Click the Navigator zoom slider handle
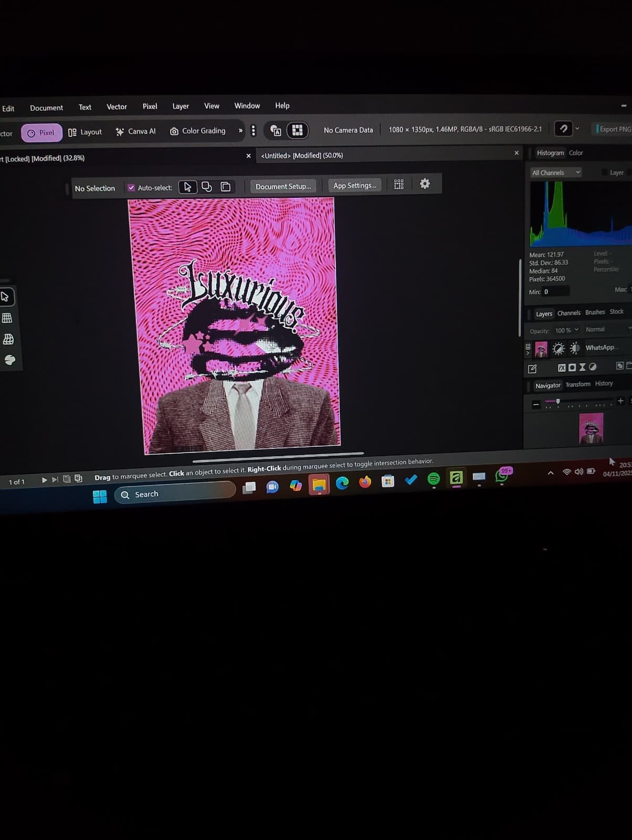Viewport: 632px width, 840px height. click(558, 401)
